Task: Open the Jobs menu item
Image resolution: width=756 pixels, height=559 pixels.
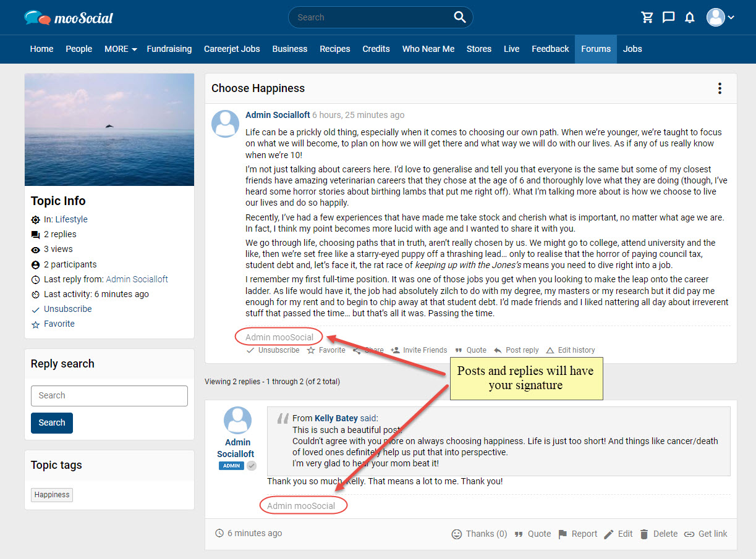Action: click(x=632, y=49)
